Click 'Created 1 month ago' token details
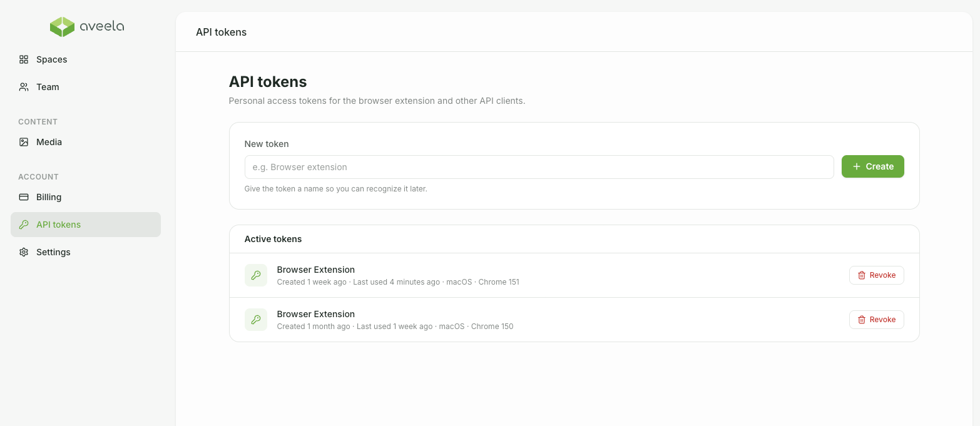This screenshot has width=980, height=426. (x=396, y=327)
